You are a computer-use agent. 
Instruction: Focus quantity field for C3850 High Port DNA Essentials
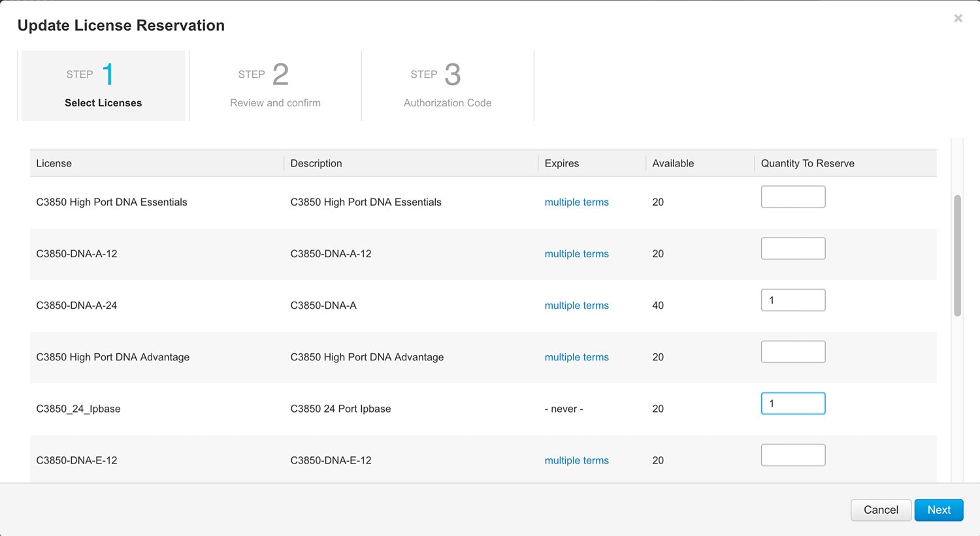793,197
